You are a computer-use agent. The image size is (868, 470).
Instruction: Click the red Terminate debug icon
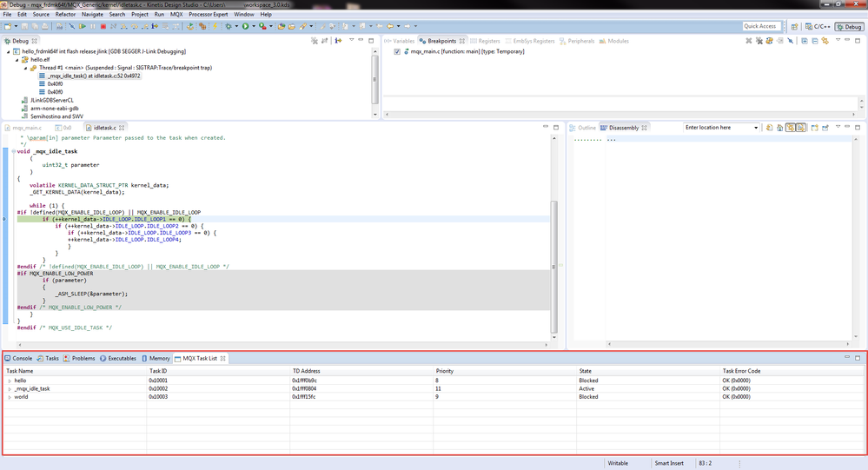tap(103, 26)
